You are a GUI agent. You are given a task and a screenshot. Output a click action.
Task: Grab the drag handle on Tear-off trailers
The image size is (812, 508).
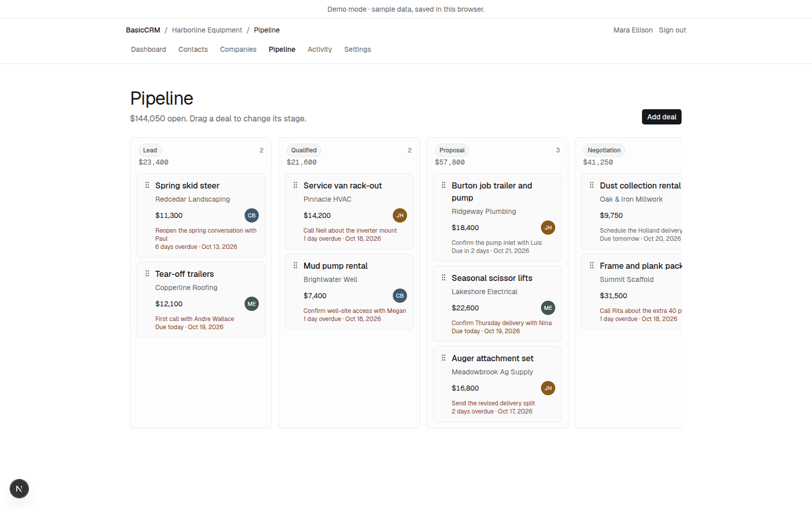pyautogui.click(x=147, y=274)
